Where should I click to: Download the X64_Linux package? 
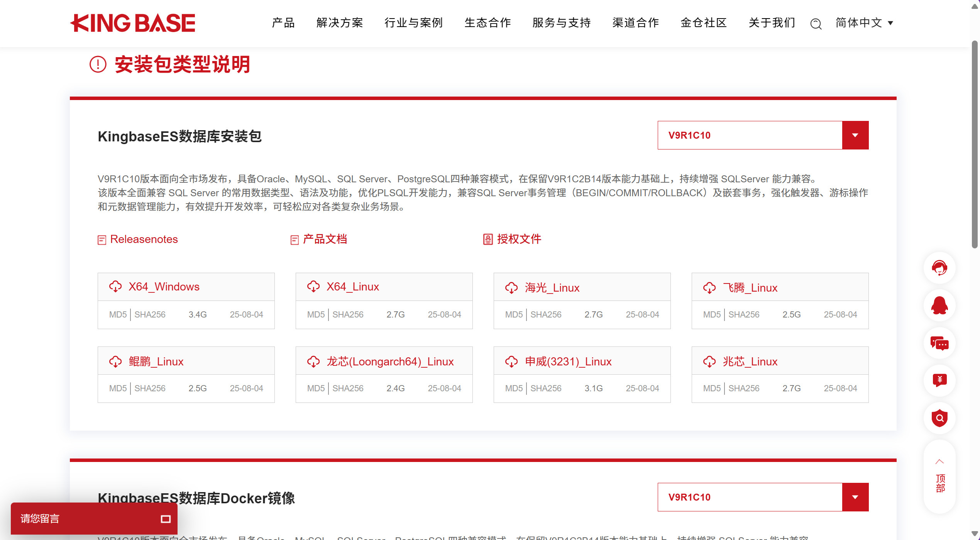point(352,287)
